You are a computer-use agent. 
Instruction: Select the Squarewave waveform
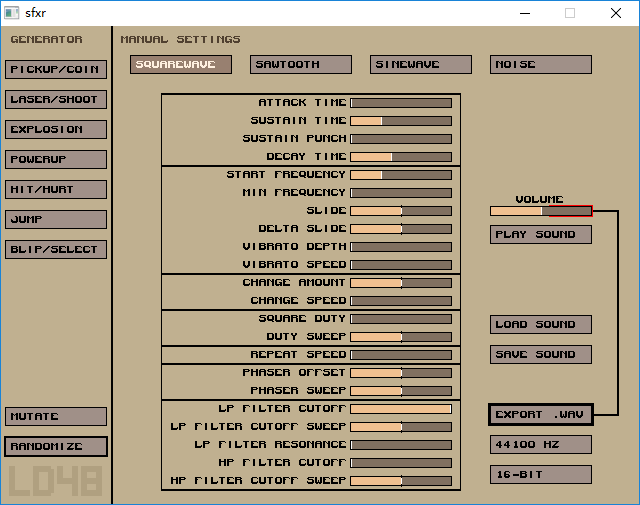tap(181, 65)
